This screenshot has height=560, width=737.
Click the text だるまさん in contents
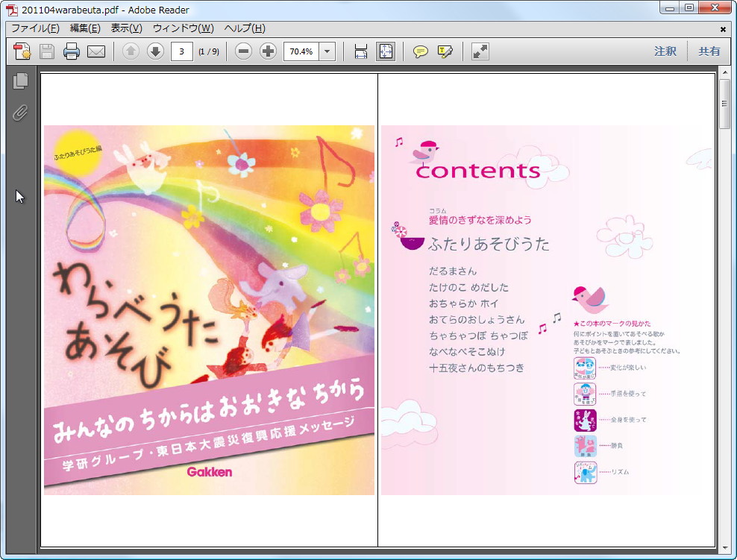tap(453, 271)
